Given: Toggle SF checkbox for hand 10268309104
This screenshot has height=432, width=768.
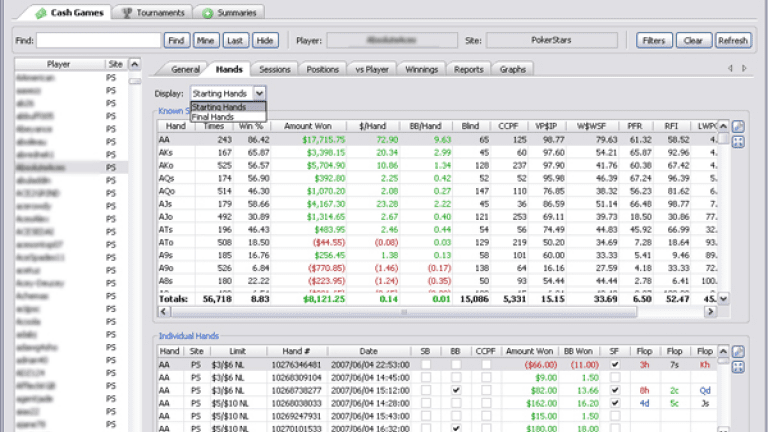Looking at the screenshot, I should click(615, 378).
